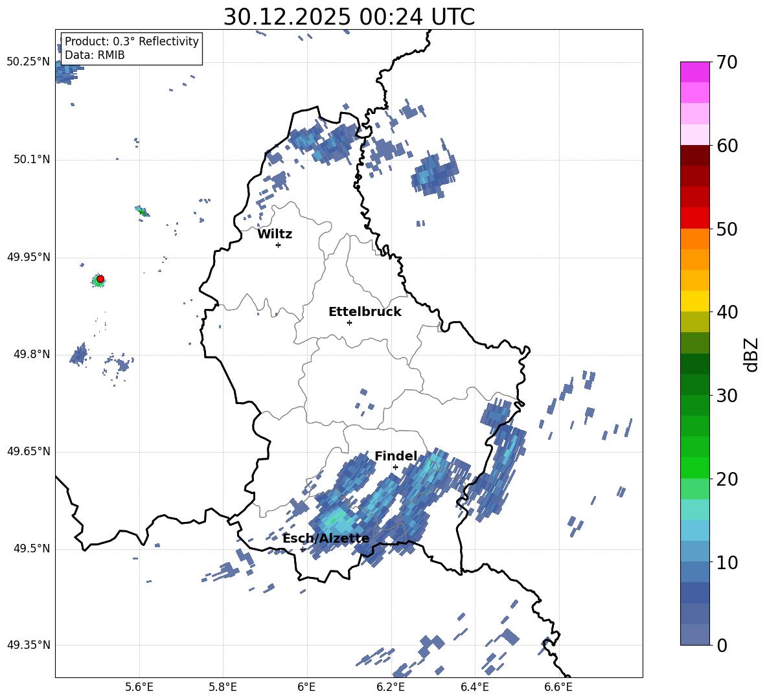Click the 49.65°N latitude label
Screen dimensions: 767x700
pyautogui.click(x=28, y=451)
